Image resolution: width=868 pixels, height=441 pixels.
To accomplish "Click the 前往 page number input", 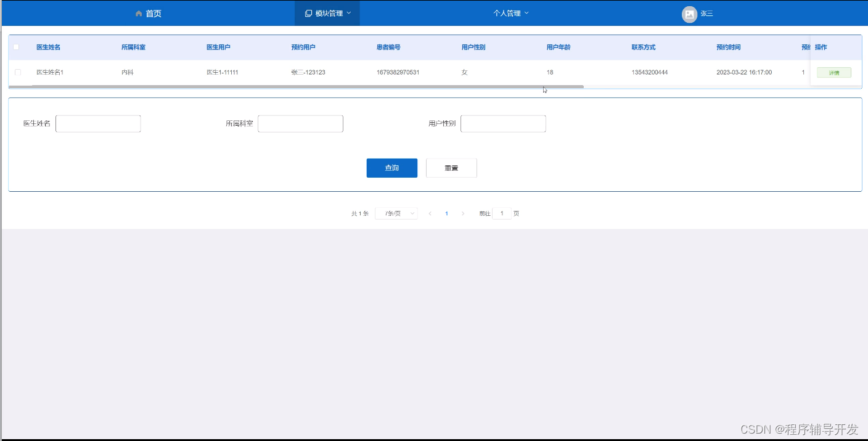I will point(502,213).
